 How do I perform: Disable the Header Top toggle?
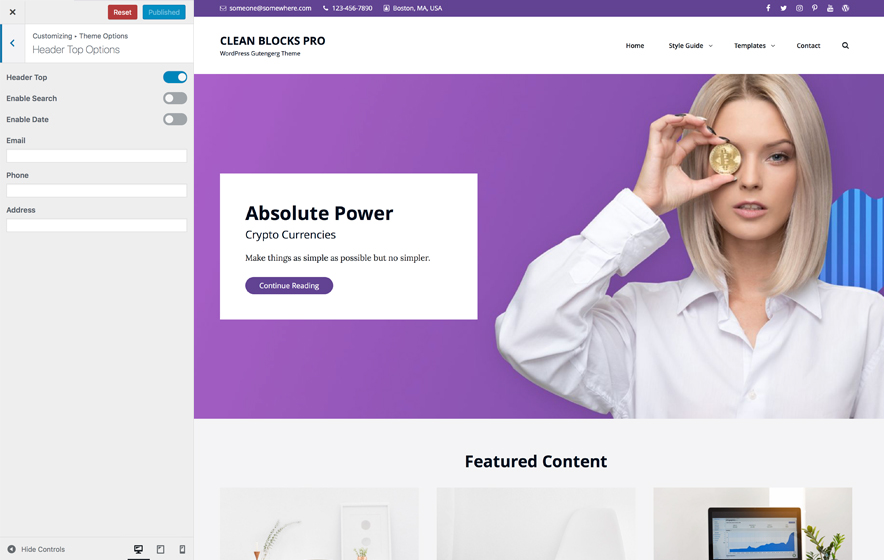click(175, 77)
